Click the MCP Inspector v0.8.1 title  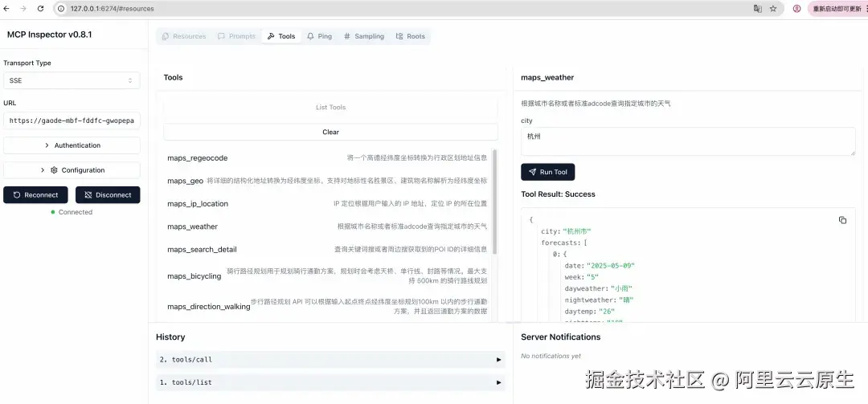(x=49, y=35)
